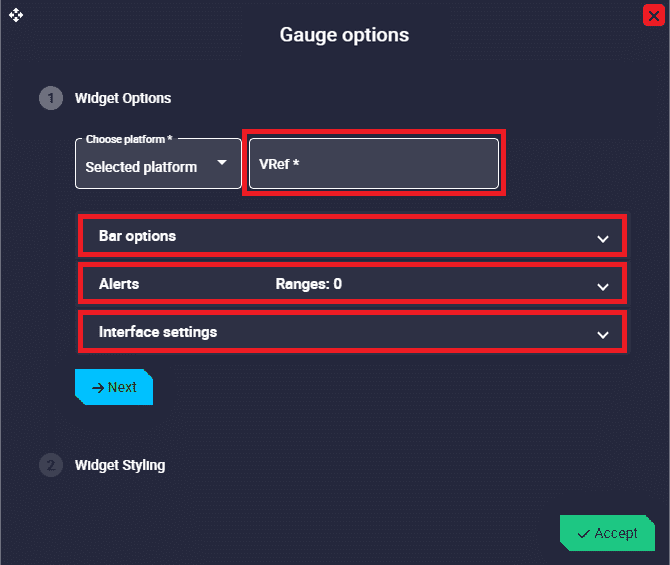Image resolution: width=670 pixels, height=565 pixels.
Task: Click the arrow icon on the Next button
Action: pyautogui.click(x=98, y=387)
